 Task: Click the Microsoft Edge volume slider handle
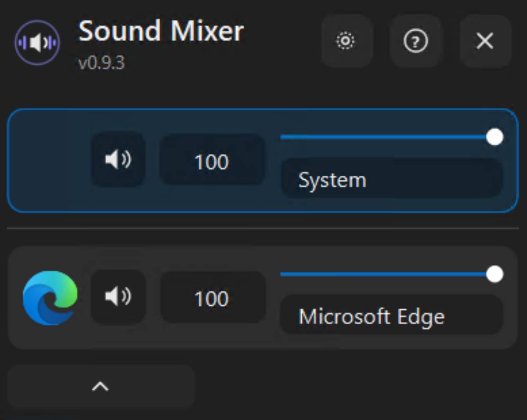coord(495,274)
